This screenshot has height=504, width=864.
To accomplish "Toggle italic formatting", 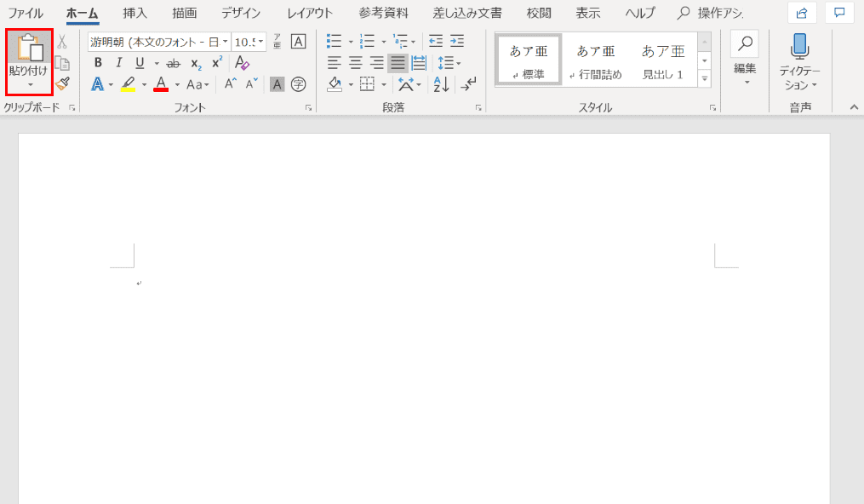I will point(118,63).
